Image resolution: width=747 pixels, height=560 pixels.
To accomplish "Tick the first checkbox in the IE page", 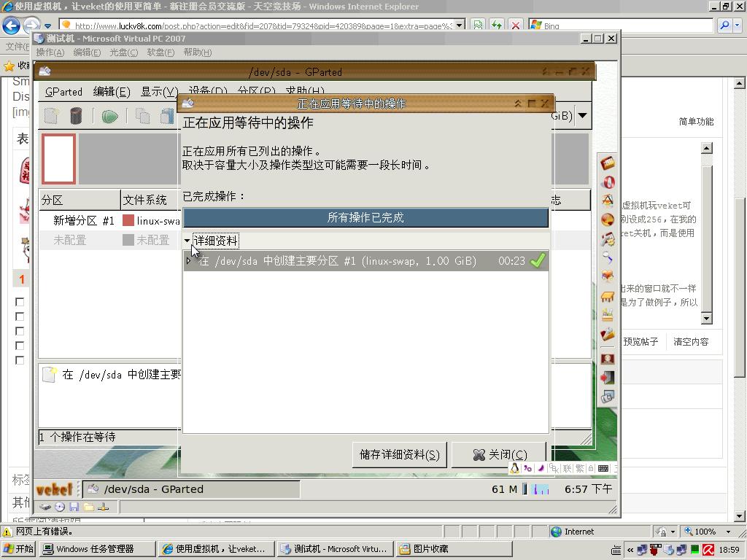I will (x=20, y=302).
